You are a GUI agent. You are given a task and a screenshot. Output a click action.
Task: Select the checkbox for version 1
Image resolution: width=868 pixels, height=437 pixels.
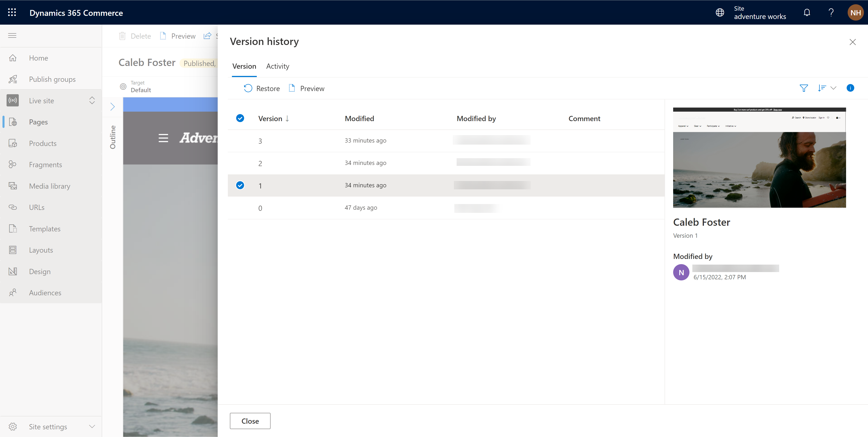240,185
